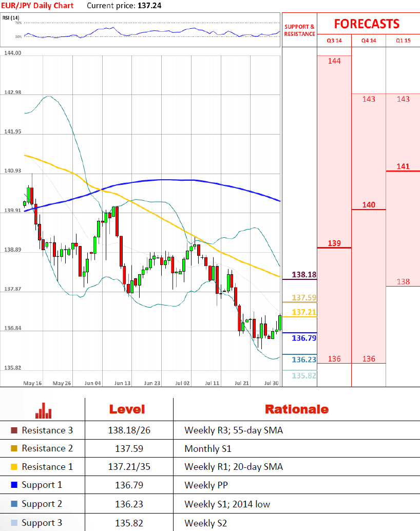Click the 144.00 price axis label

12,53
